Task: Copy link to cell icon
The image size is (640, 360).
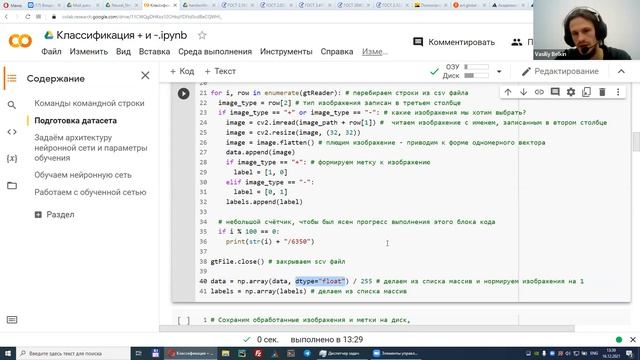Action: [539, 92]
